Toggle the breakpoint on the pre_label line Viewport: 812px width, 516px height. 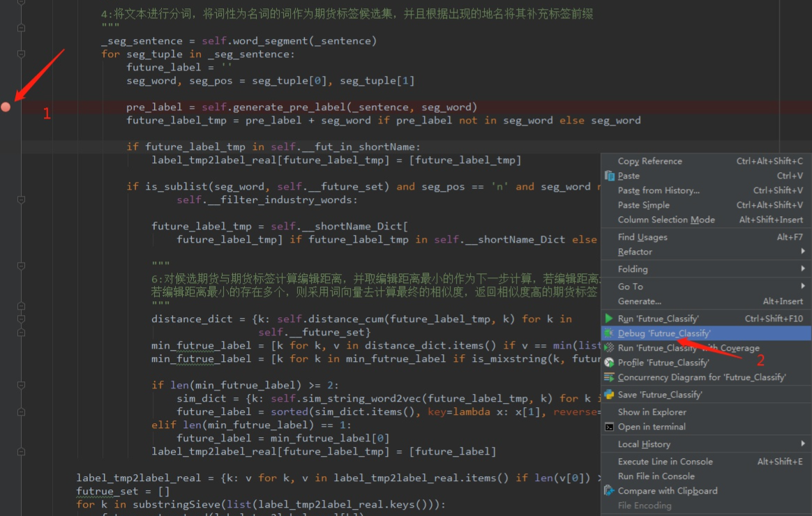click(6, 107)
